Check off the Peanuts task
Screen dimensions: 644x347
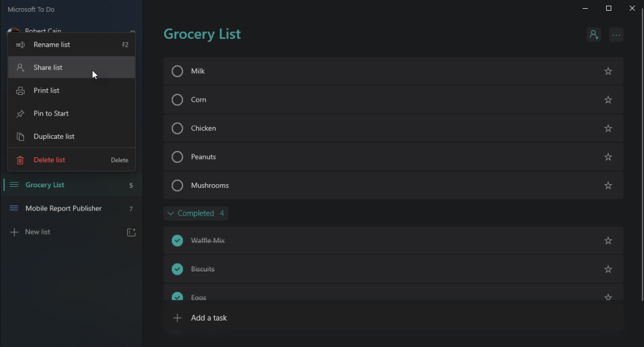(x=178, y=157)
